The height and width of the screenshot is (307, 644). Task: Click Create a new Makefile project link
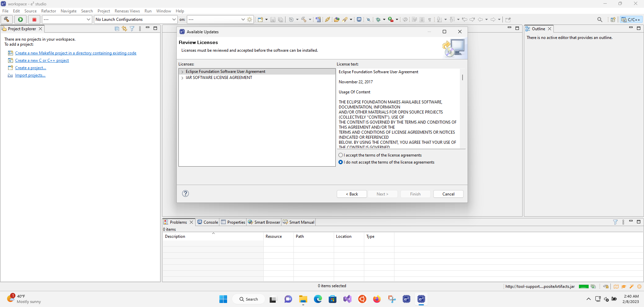click(x=75, y=53)
